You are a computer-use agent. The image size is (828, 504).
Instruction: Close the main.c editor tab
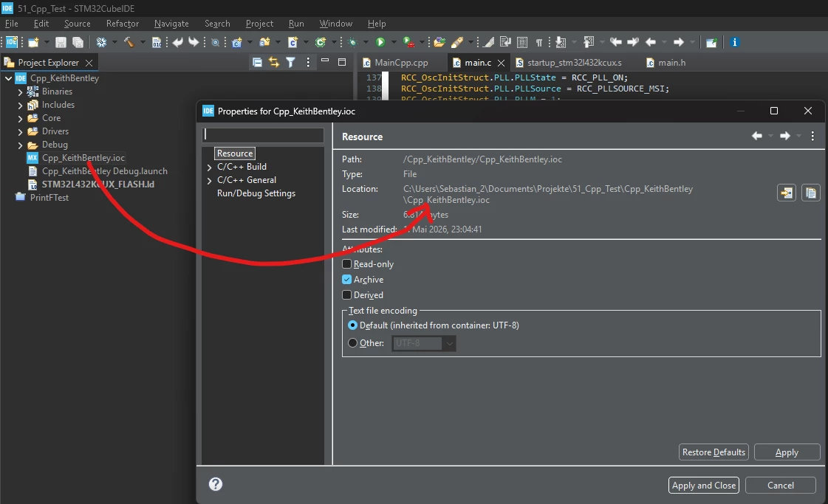point(501,63)
